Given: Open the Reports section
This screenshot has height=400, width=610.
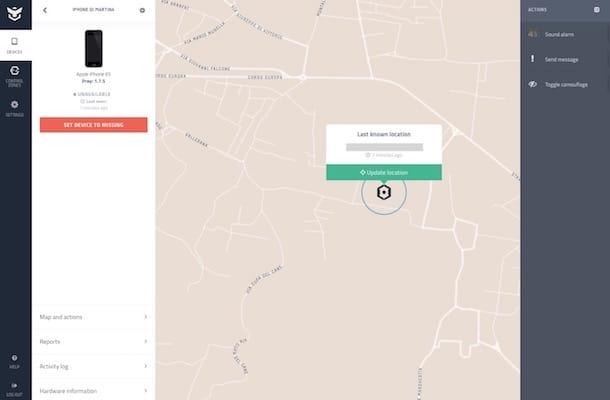Looking at the screenshot, I should tap(93, 342).
